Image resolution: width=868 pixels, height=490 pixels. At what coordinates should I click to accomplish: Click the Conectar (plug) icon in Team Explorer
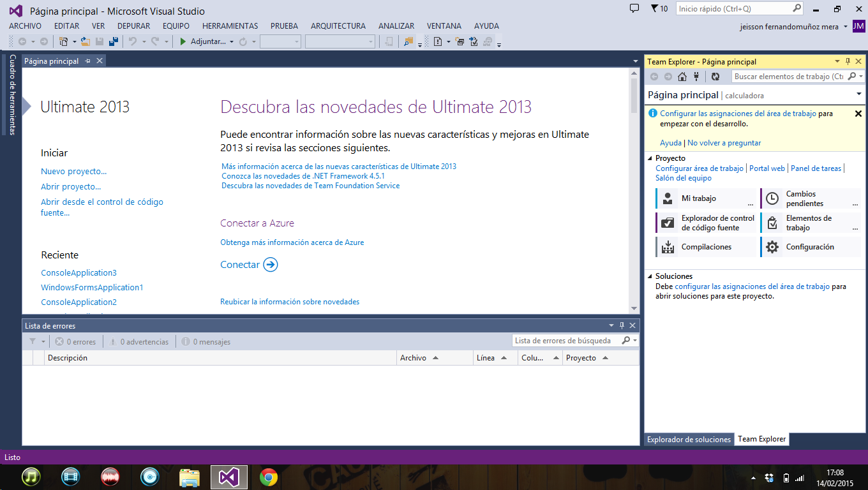(x=696, y=76)
